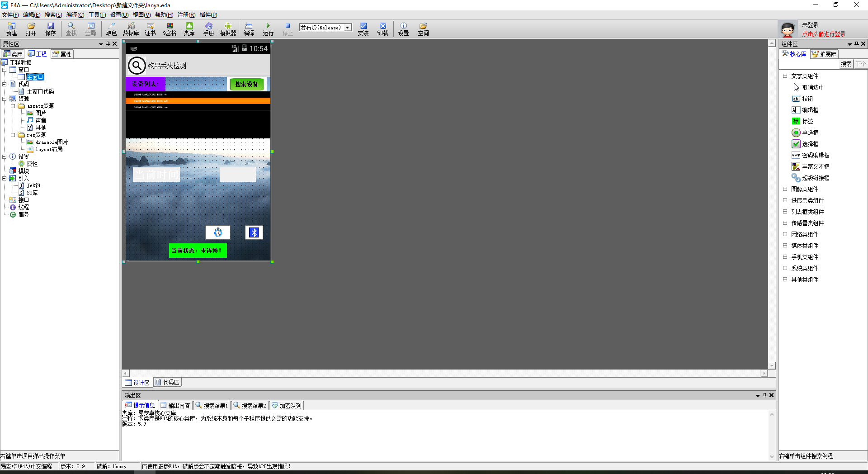868x474 pixels.
Task: Click the 编译 compile toolbar icon
Action: coord(249,29)
